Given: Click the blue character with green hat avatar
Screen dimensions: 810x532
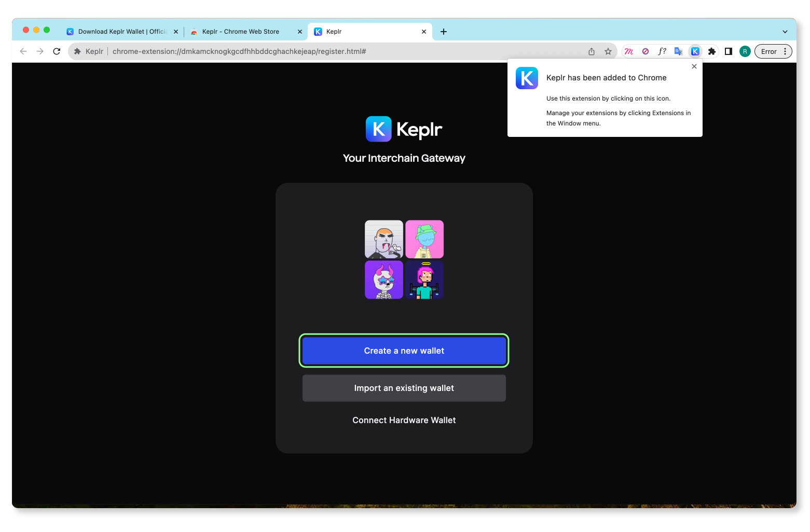Looking at the screenshot, I should click(x=424, y=239).
